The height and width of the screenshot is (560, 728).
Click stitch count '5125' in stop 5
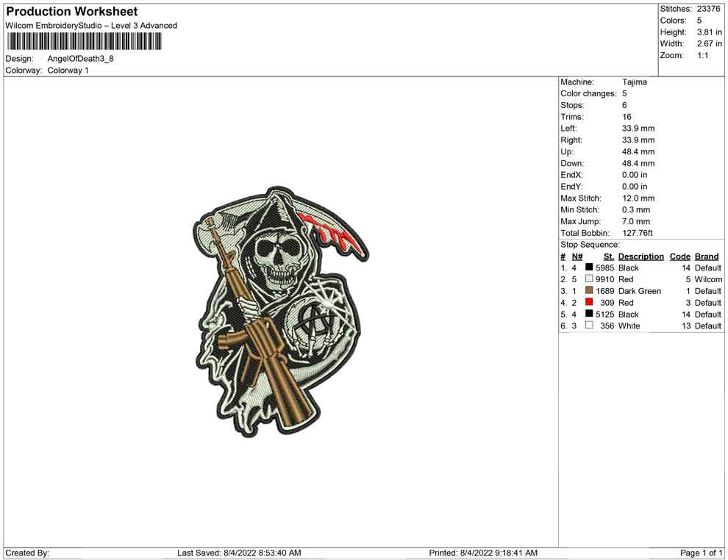(605, 314)
